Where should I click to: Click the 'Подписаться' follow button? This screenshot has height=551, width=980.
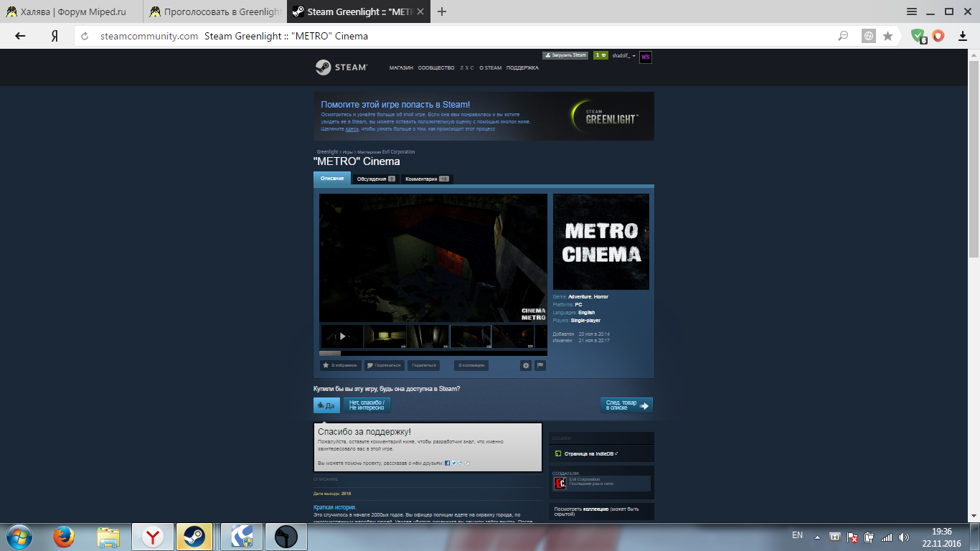click(x=384, y=365)
